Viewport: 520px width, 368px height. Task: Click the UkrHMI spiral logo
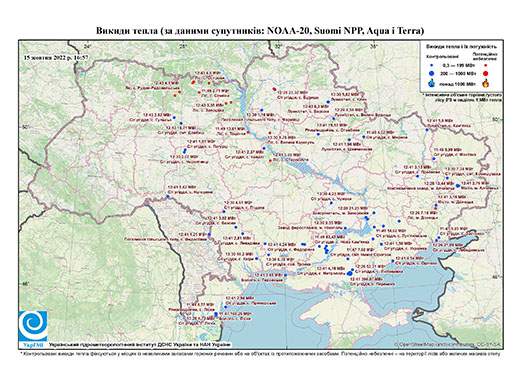click(33, 326)
